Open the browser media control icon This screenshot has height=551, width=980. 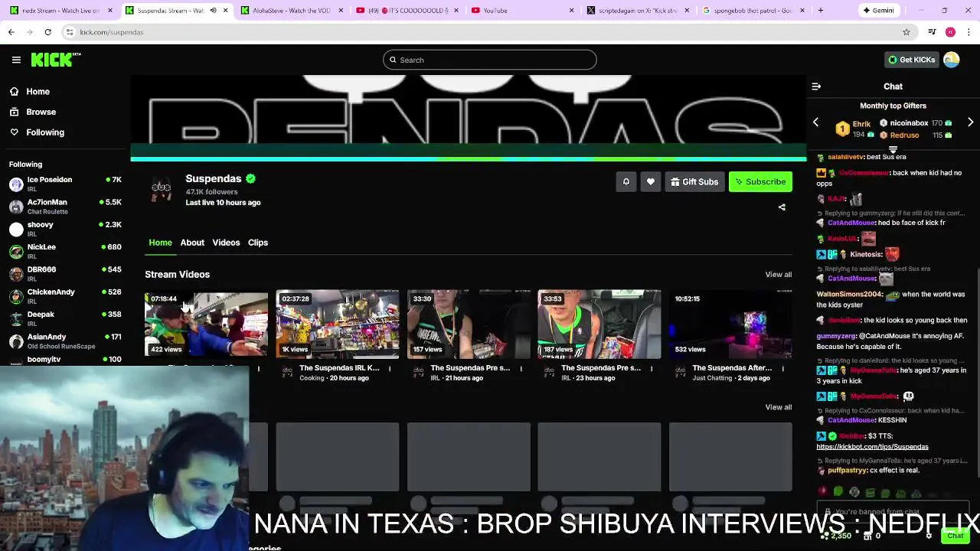(x=932, y=32)
